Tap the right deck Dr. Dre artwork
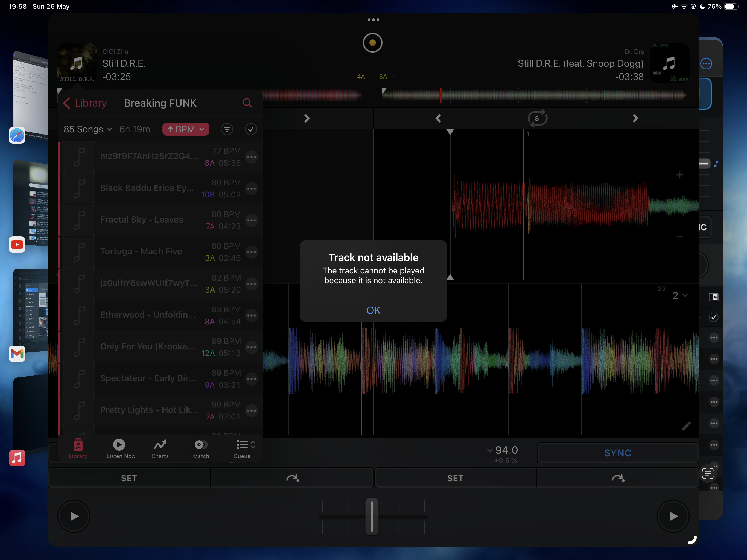The height and width of the screenshot is (560, 747). tap(669, 63)
